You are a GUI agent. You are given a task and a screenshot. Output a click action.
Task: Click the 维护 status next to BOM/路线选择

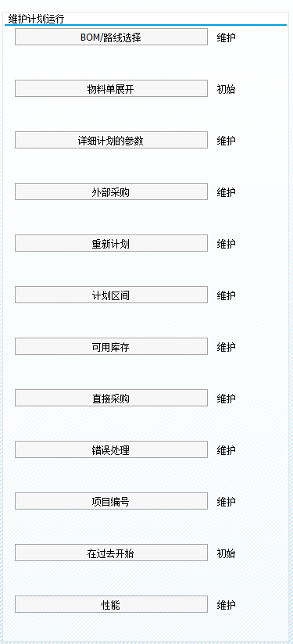(x=226, y=38)
